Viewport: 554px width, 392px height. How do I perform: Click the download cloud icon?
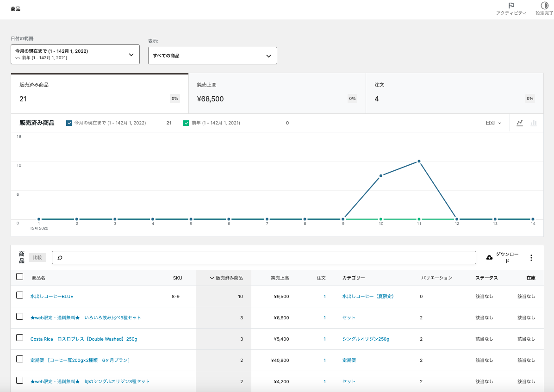click(489, 257)
